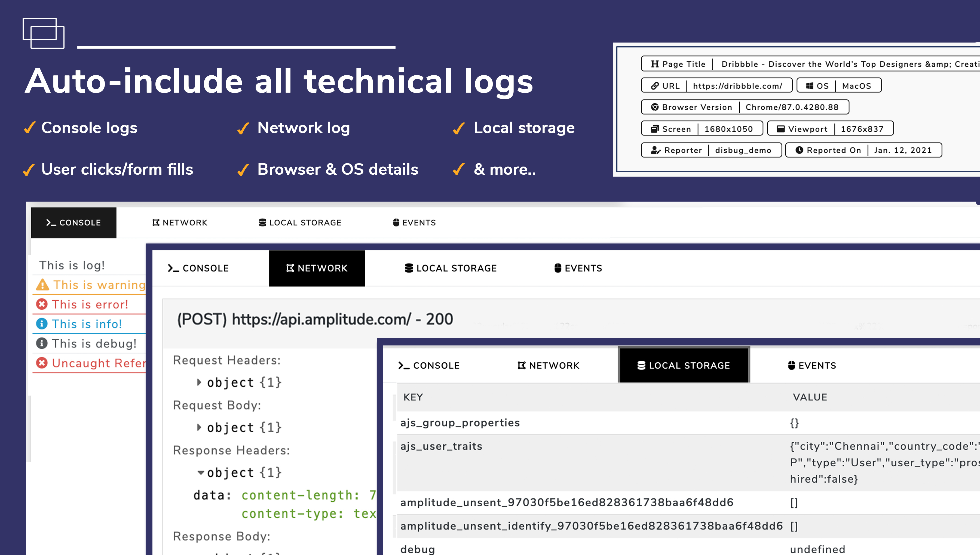Click the red error icon beside 'This is error!'
This screenshot has height=555, width=980.
[x=42, y=304]
